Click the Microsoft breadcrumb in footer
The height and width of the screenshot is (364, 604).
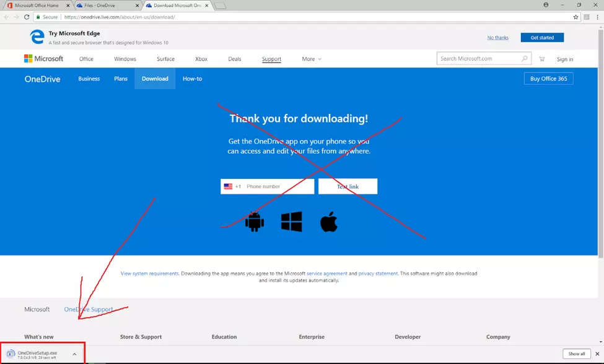(x=37, y=310)
